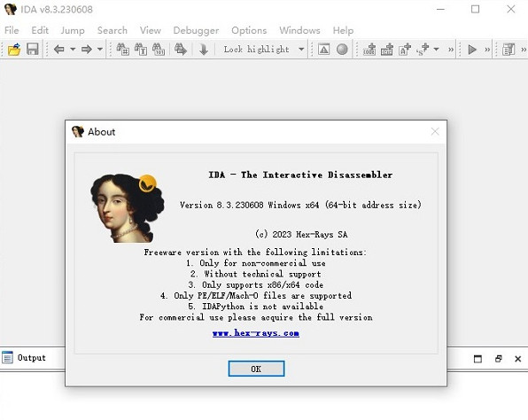Maximize the Output panel

coord(478,359)
